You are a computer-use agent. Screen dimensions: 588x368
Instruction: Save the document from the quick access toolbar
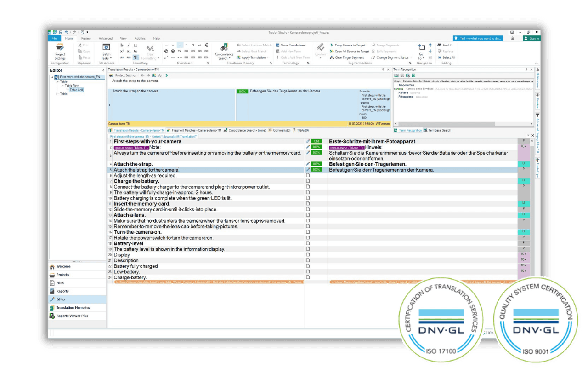[61, 32]
